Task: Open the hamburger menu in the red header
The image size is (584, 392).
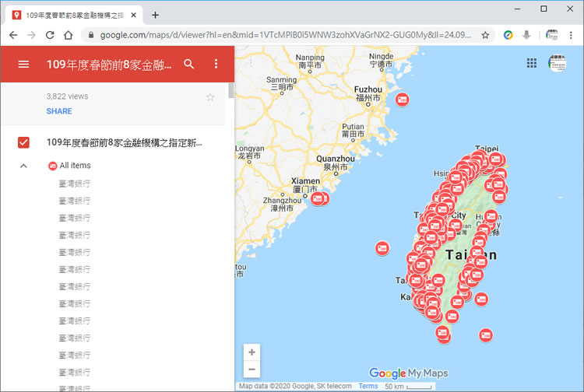Action: pos(23,65)
